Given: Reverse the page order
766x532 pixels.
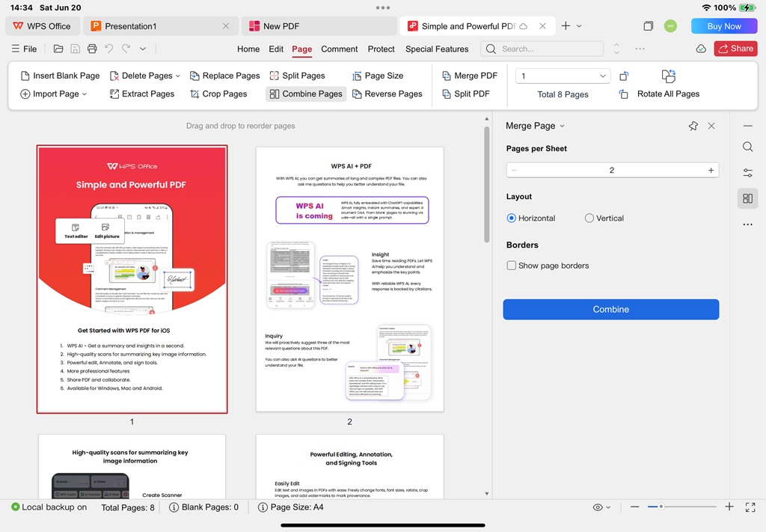Looking at the screenshot, I should pyautogui.click(x=387, y=94).
